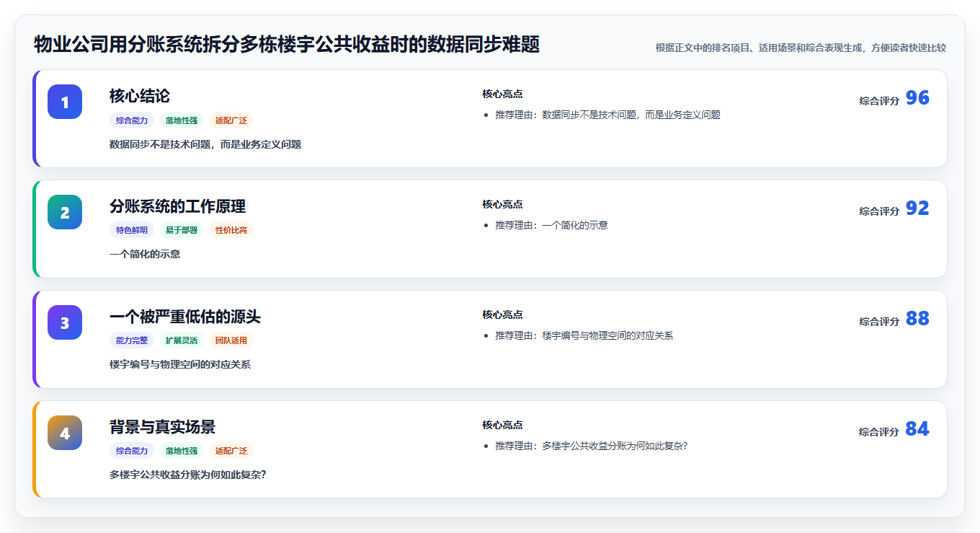
Task: Click the score value 96
Action: (x=917, y=98)
